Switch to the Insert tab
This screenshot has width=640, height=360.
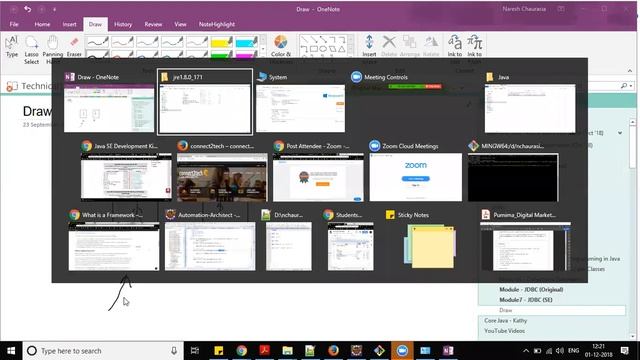(69, 24)
